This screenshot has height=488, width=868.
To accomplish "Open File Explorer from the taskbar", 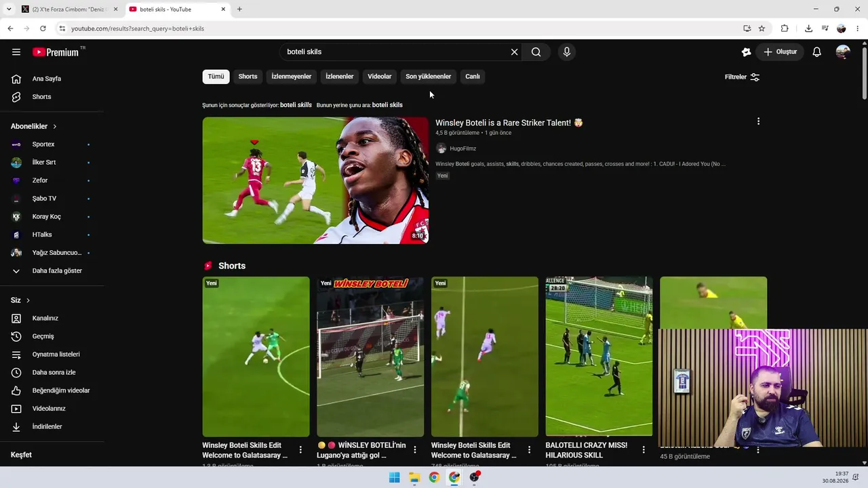I will tap(414, 477).
